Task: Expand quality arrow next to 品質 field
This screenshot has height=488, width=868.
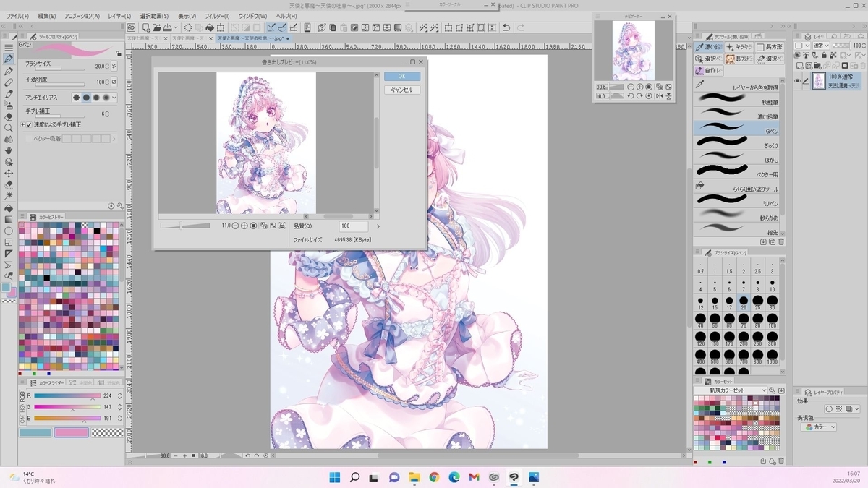Action: click(378, 226)
